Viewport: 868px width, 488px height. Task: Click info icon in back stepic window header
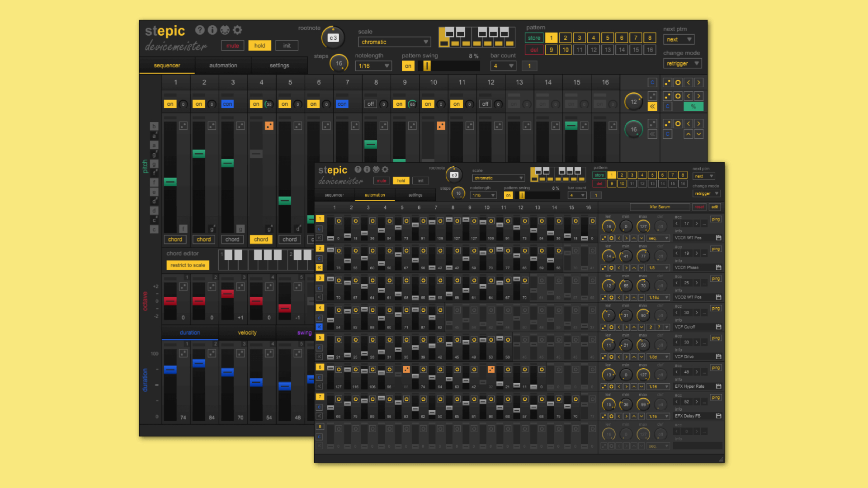(x=212, y=30)
